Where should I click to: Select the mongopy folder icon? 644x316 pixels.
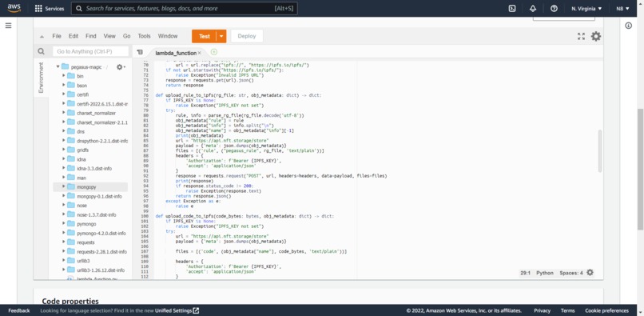coord(71,187)
